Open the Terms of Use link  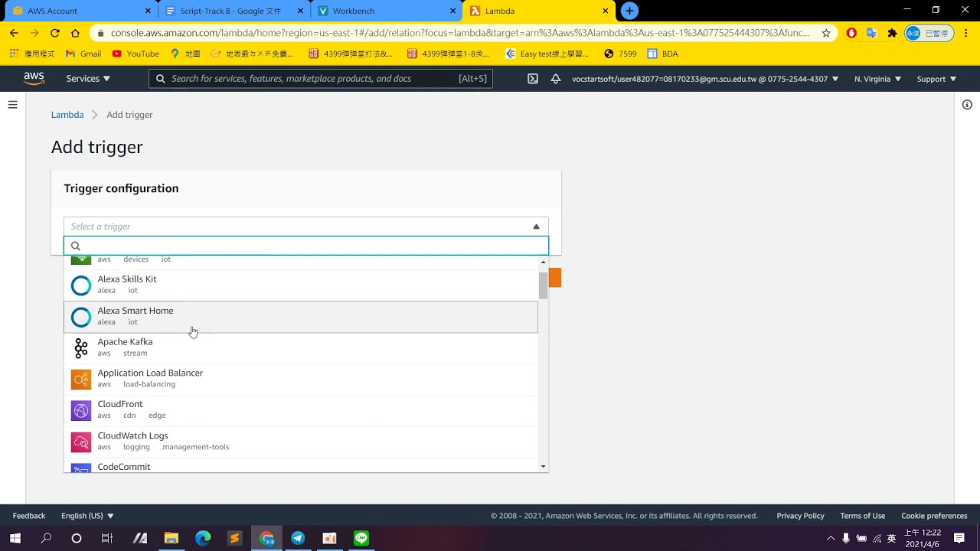(862, 516)
